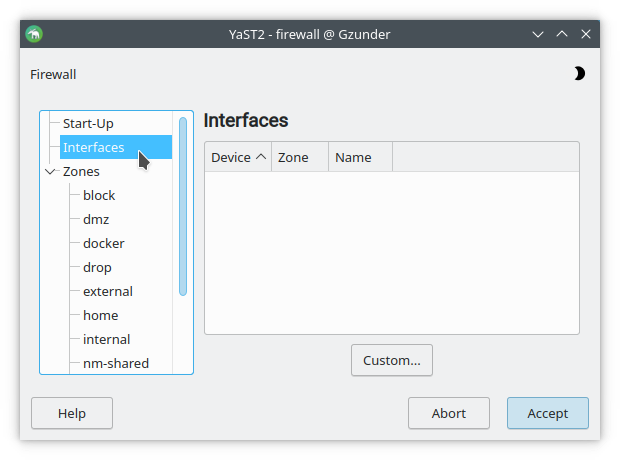Select the block zone

click(99, 196)
